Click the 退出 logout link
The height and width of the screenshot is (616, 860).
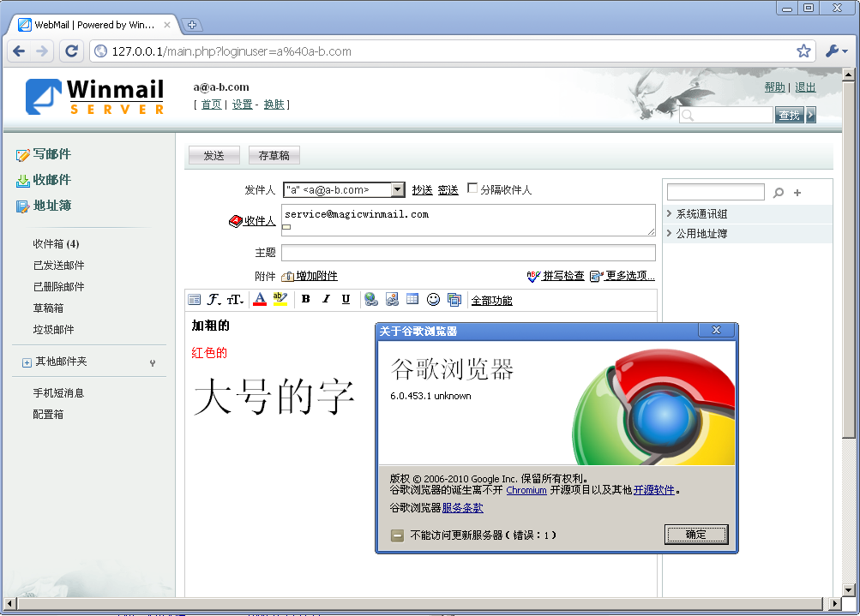805,87
